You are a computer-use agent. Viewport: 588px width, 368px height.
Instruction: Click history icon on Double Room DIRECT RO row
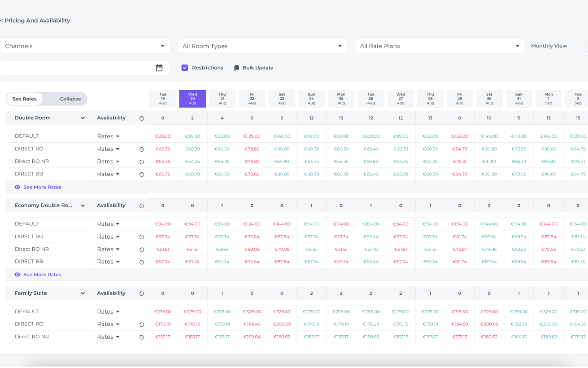pyautogui.click(x=142, y=149)
